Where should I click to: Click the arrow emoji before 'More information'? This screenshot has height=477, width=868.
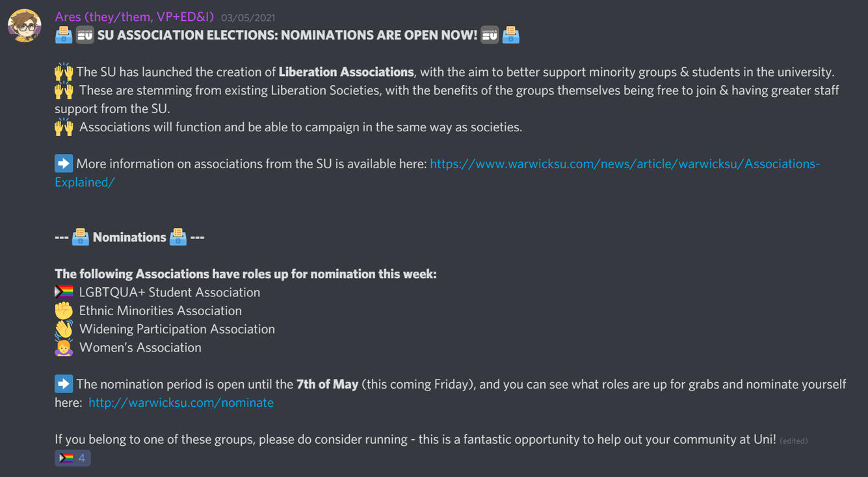[x=64, y=164]
